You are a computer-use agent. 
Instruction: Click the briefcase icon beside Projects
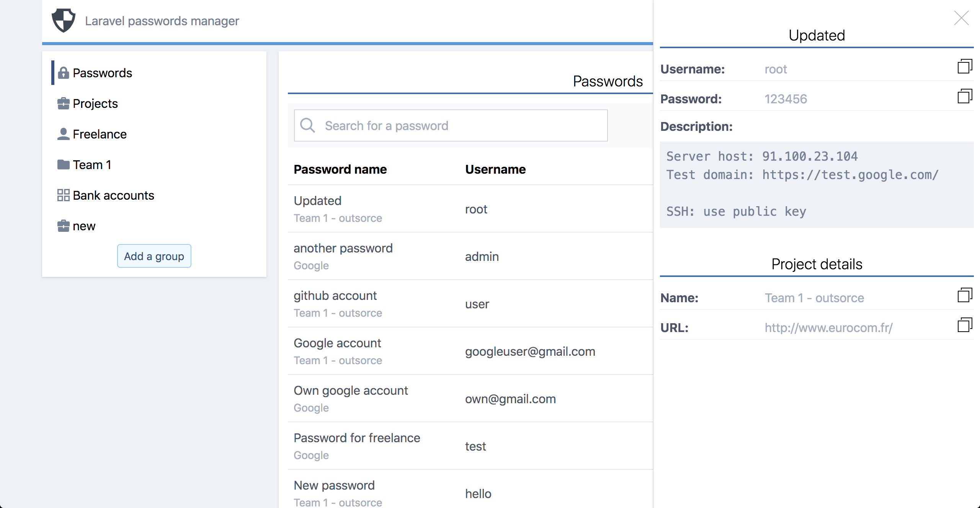tap(63, 103)
